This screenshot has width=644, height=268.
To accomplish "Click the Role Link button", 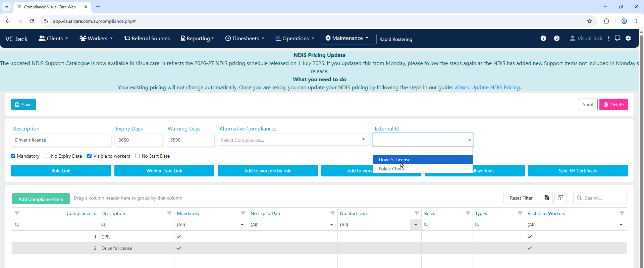I will point(61,170).
